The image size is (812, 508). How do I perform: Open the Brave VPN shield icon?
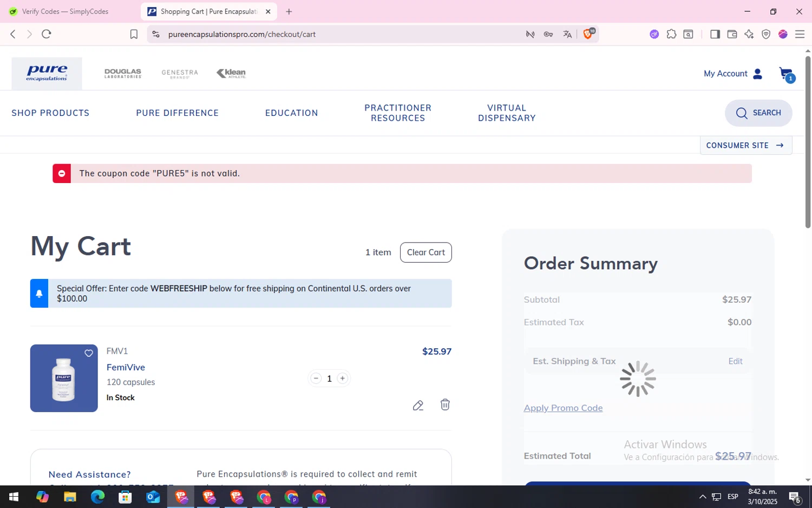(x=765, y=34)
